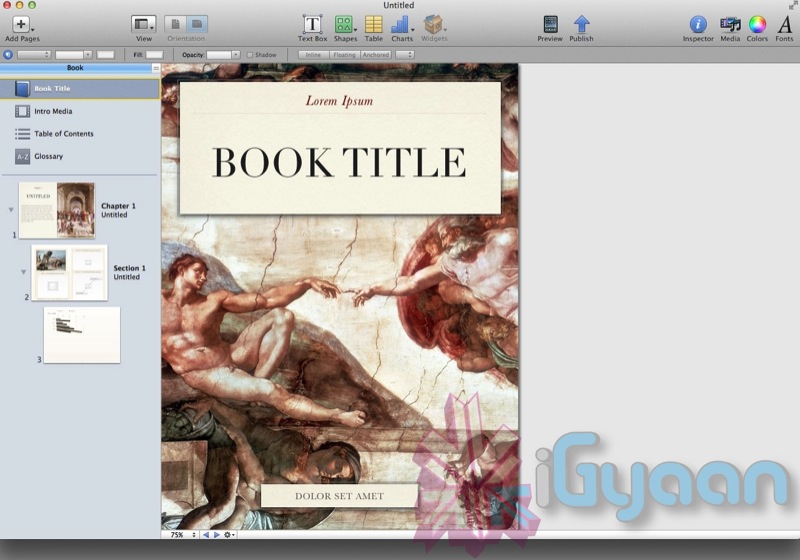Open the Add Pages dropdown
Viewport: 800px width, 560px height.
(x=22, y=26)
